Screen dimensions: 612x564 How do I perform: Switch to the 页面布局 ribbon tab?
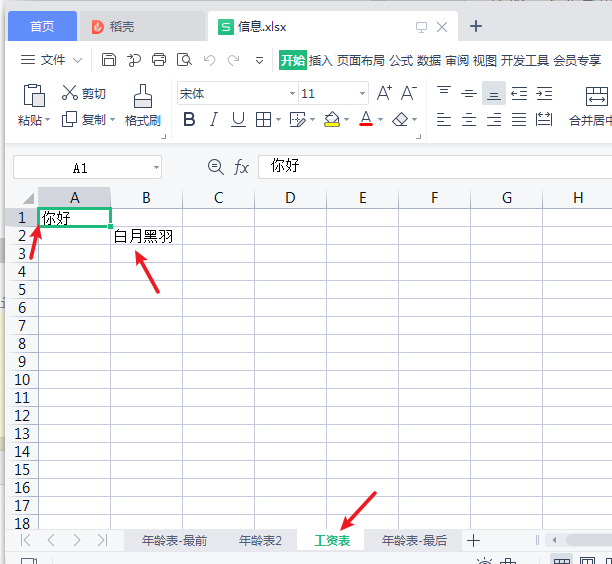(361, 60)
